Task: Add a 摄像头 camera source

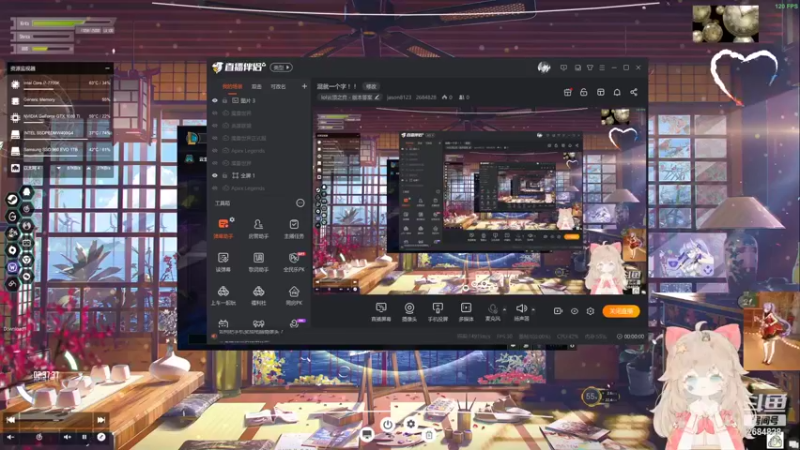Action: [409, 311]
